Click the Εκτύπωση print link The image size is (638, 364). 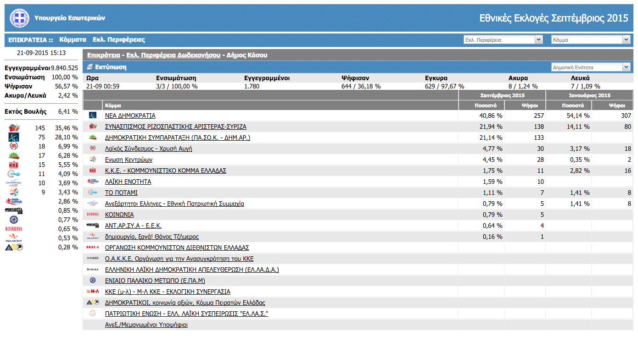click(111, 67)
